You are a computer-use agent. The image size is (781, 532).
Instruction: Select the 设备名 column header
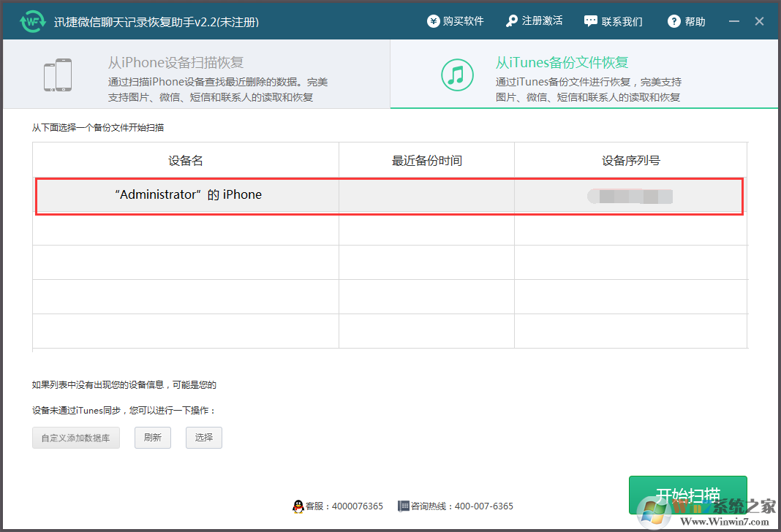pyautogui.click(x=185, y=160)
